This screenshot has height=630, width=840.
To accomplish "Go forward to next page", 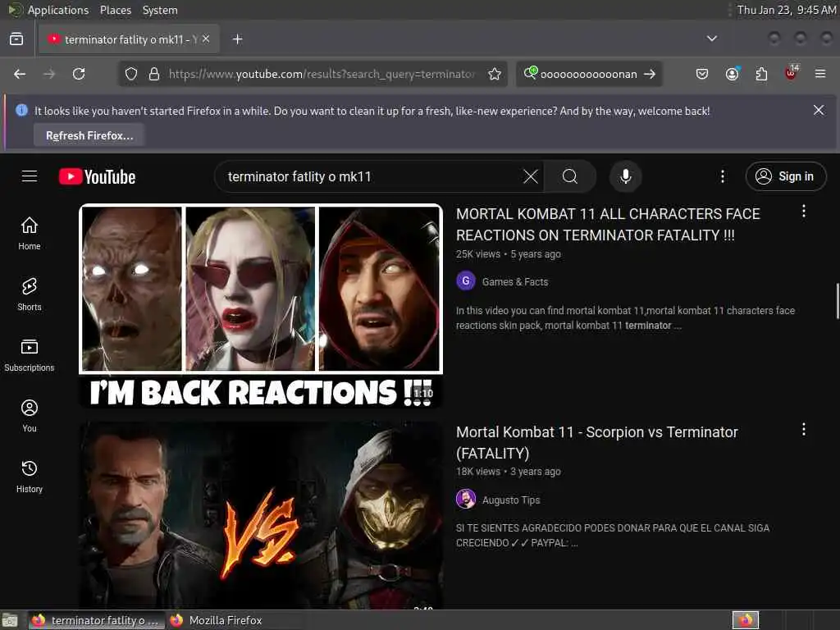I will 49,74.
